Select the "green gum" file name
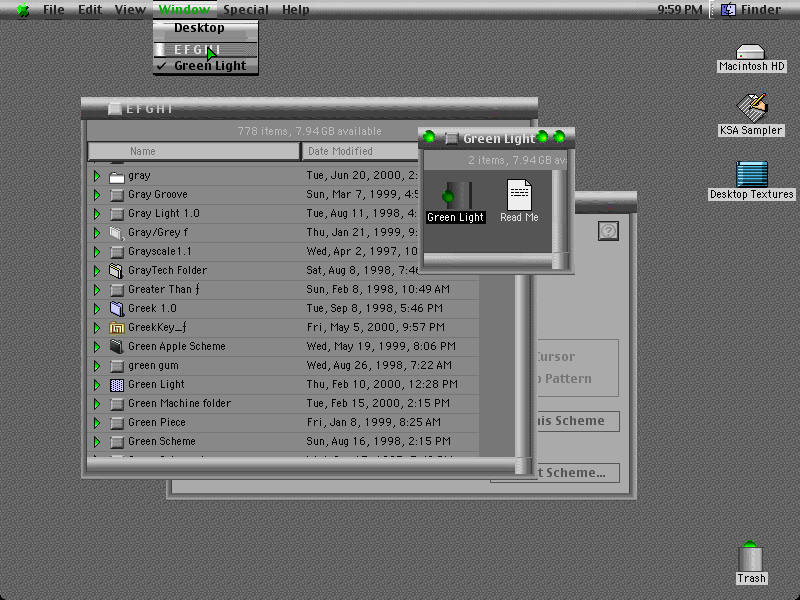The image size is (800, 600). 153,366
